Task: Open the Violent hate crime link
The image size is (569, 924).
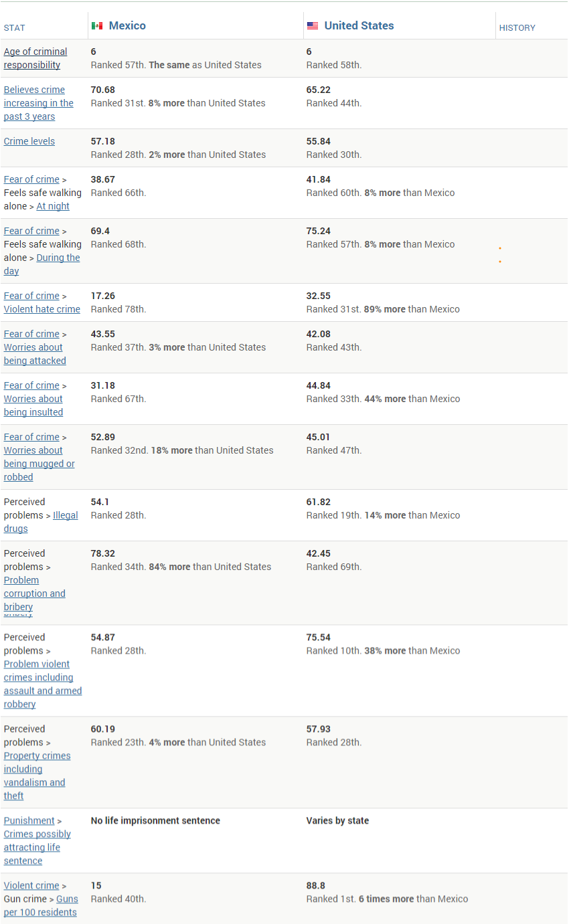Action: coord(42,309)
